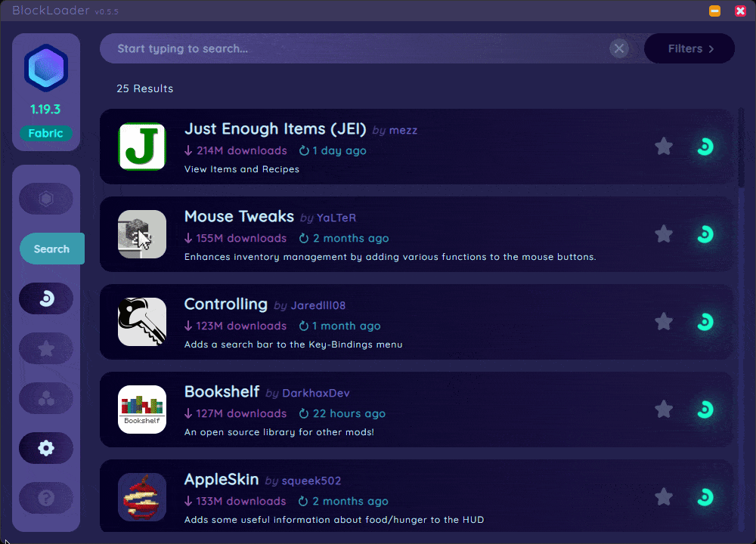Open the CurseForge swirl sidebar page

pos(46,299)
